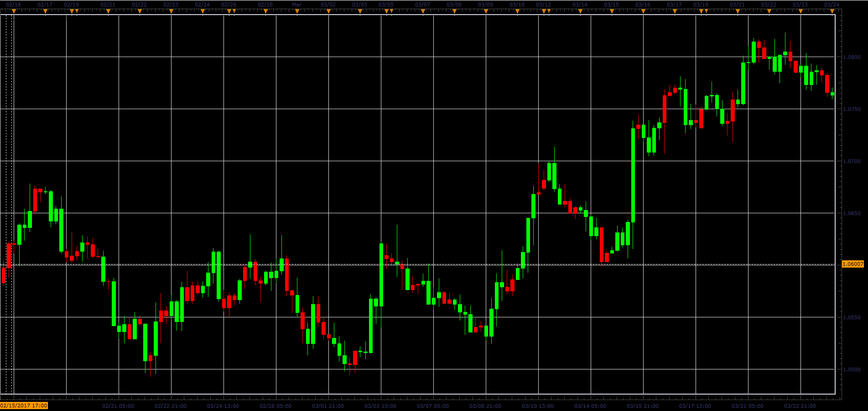Click the 03/05 date label at top

tap(386, 5)
